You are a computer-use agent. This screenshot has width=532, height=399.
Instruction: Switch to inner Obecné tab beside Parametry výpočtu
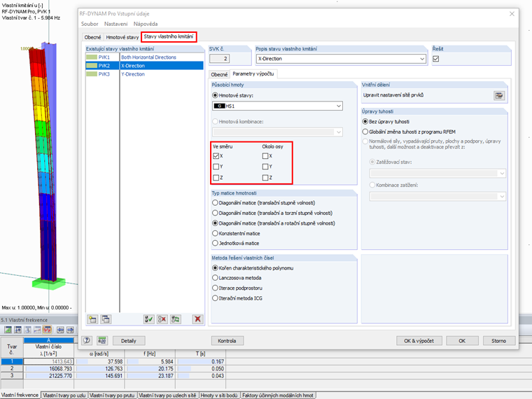point(219,75)
